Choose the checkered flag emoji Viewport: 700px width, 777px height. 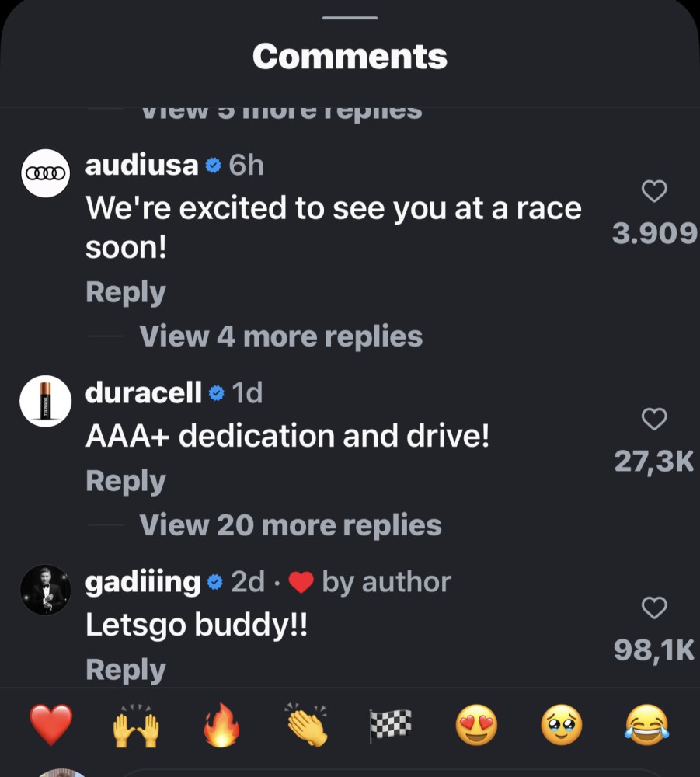(x=390, y=726)
